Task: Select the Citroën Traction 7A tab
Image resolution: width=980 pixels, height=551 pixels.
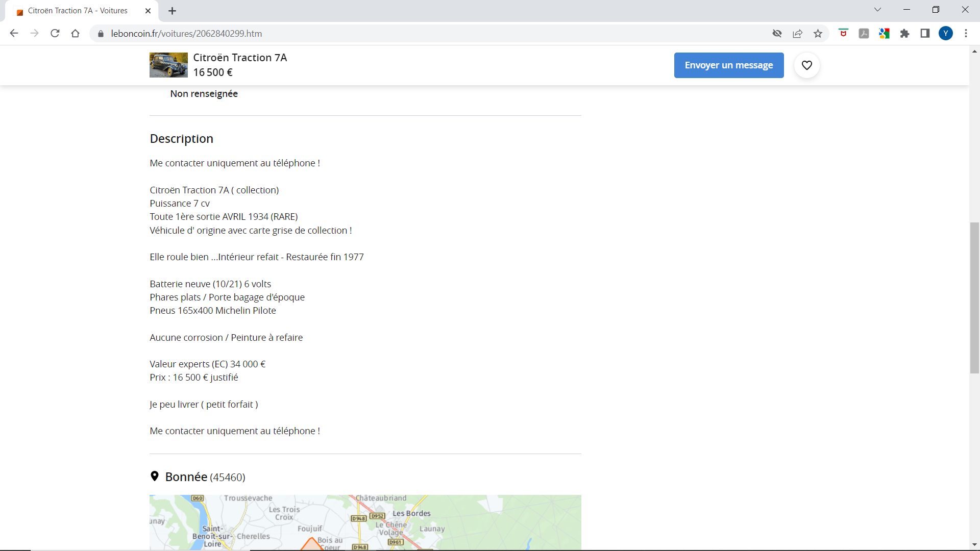Action: pyautogui.click(x=78, y=11)
